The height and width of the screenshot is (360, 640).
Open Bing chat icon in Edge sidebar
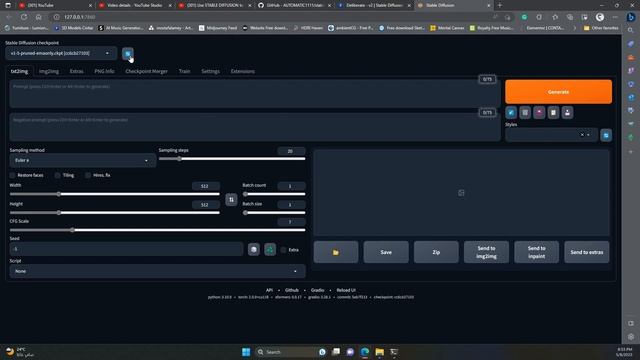(631, 17)
